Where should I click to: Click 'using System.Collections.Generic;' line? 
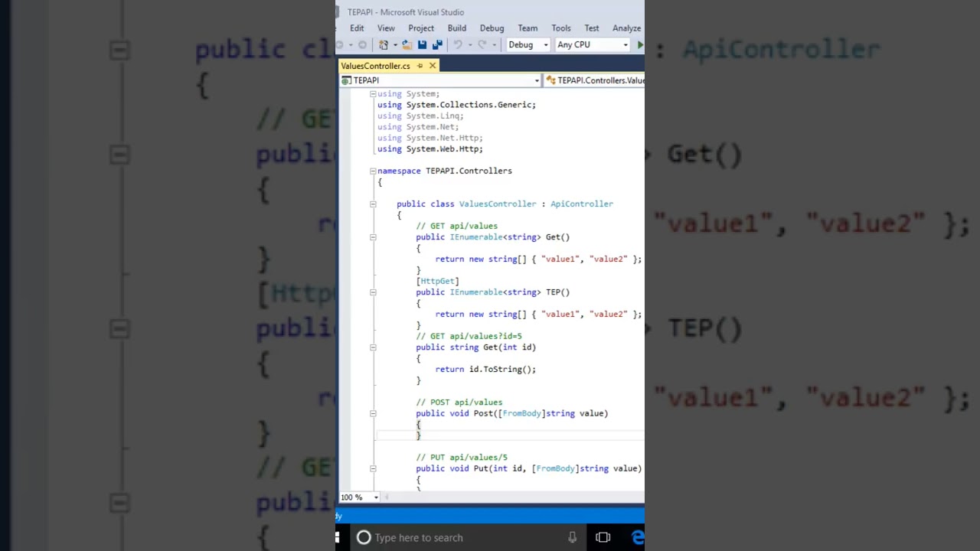pyautogui.click(x=457, y=105)
